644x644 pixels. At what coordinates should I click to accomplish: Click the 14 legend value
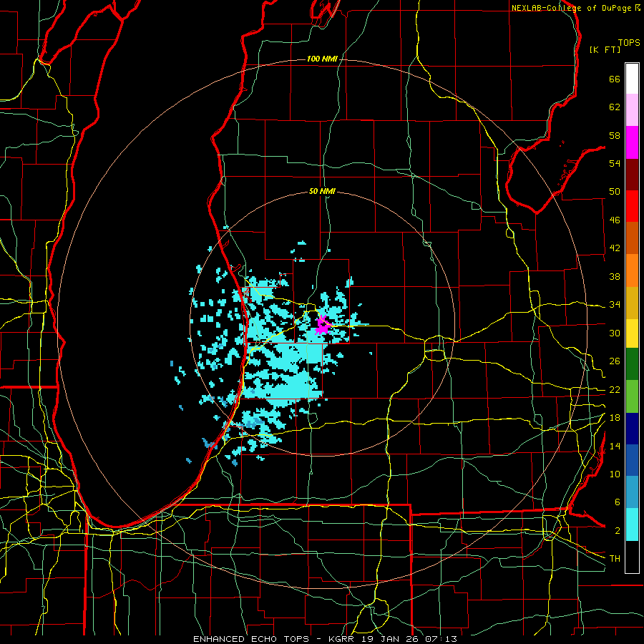pyautogui.click(x=615, y=446)
